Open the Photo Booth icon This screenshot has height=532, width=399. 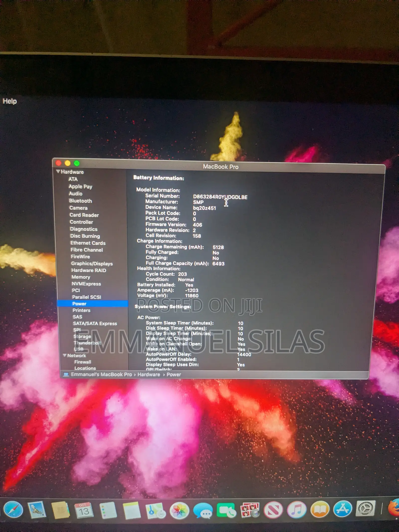[x=250, y=510]
